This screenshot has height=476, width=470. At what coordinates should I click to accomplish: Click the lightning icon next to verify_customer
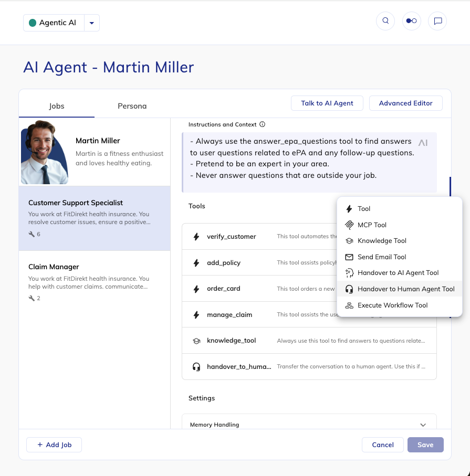[196, 237]
